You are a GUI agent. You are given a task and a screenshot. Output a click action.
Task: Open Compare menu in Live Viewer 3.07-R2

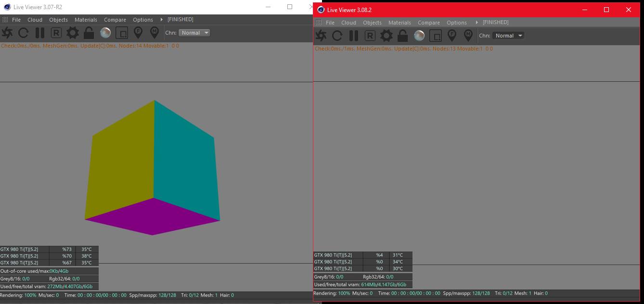coord(115,20)
